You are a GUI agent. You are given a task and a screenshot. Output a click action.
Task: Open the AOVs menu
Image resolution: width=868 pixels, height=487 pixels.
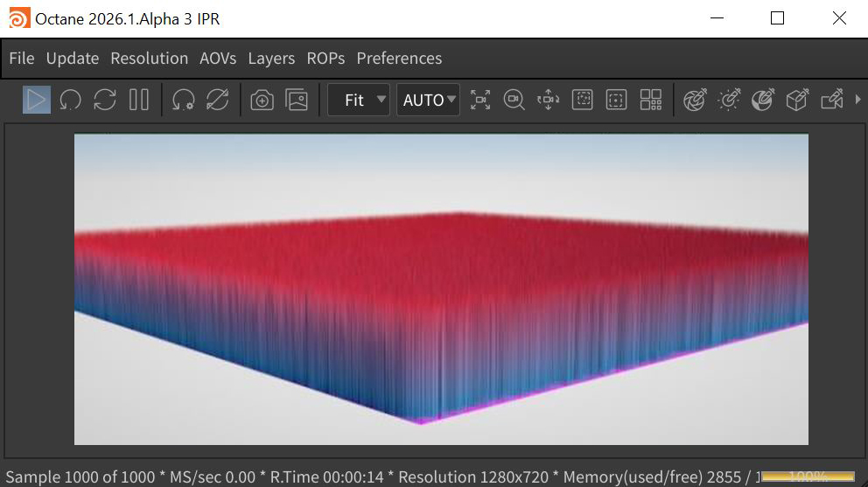(218, 59)
